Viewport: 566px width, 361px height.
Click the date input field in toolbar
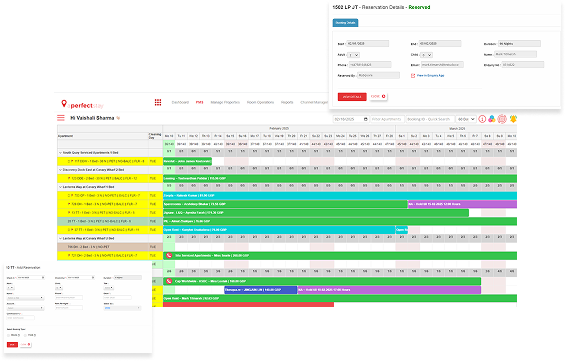[x=351, y=119]
